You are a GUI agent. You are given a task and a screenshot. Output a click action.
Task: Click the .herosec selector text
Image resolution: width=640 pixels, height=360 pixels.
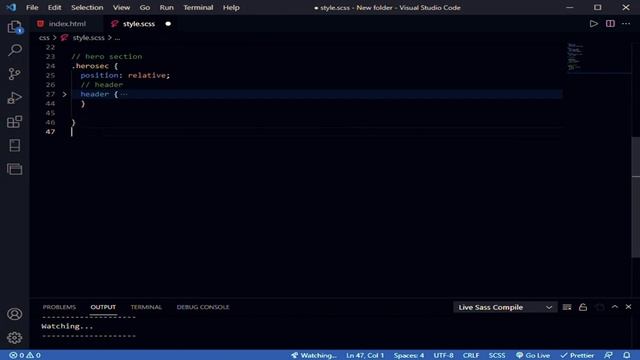click(90, 66)
